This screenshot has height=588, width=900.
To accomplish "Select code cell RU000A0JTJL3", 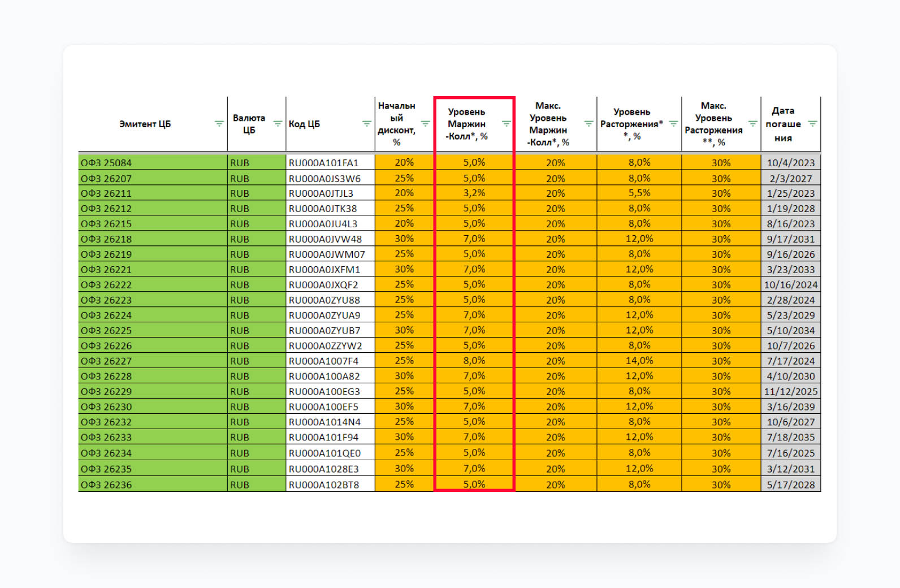I will (330, 193).
